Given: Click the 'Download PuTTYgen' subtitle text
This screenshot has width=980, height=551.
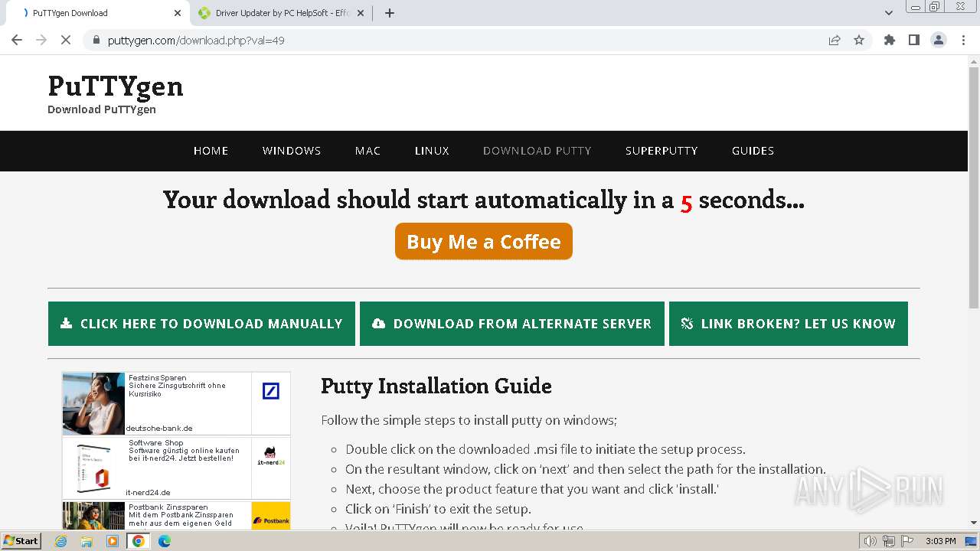Looking at the screenshot, I should (x=102, y=109).
